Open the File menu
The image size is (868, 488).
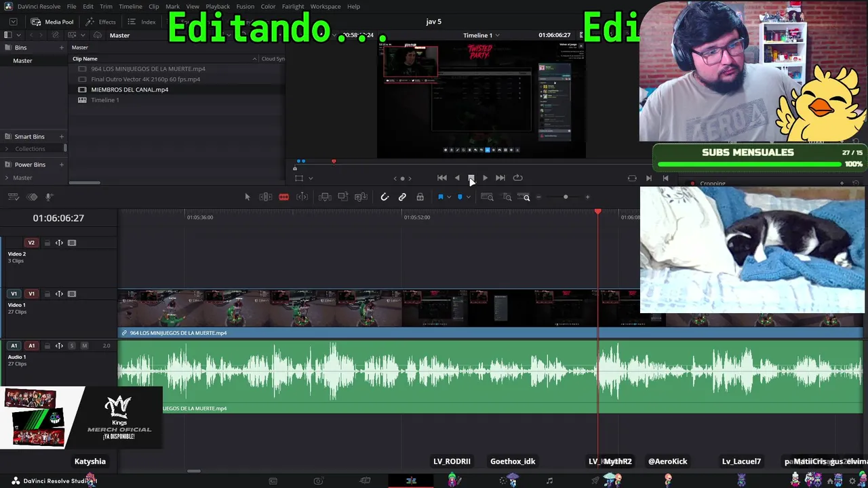tap(71, 7)
